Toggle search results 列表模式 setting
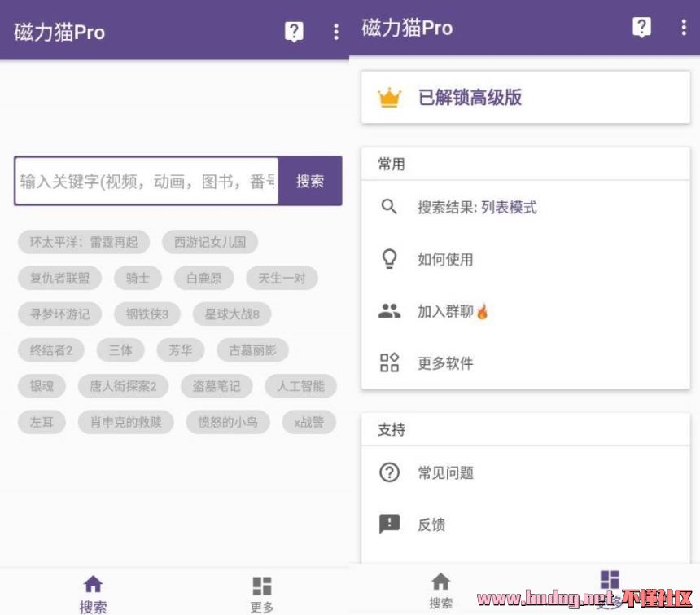Viewport: 700px width, 615px height. click(x=509, y=207)
